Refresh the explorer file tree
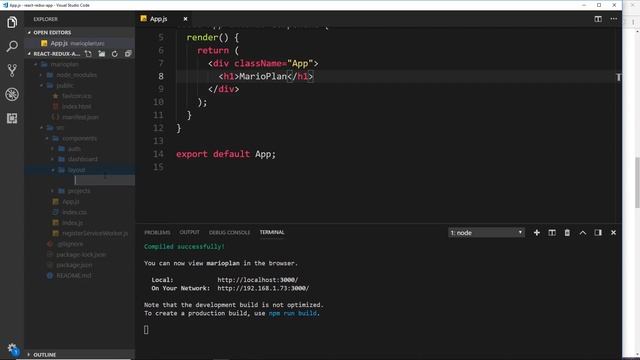 [115, 53]
